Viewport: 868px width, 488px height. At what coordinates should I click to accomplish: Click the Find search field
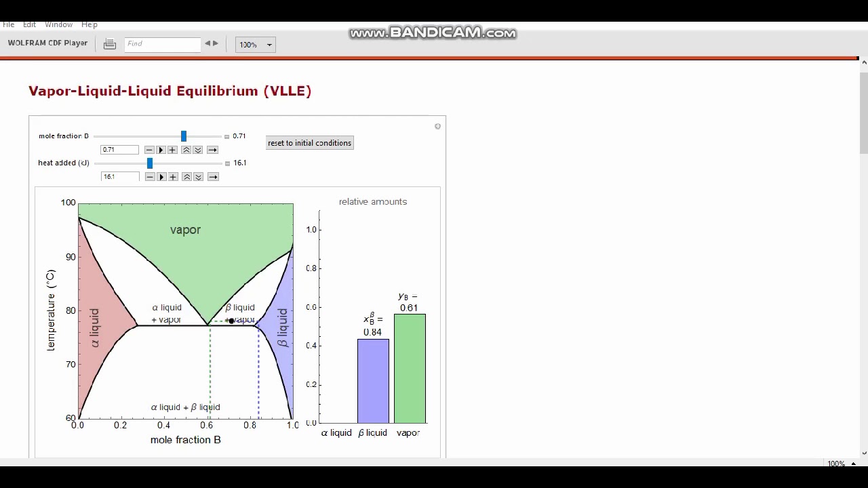(163, 44)
